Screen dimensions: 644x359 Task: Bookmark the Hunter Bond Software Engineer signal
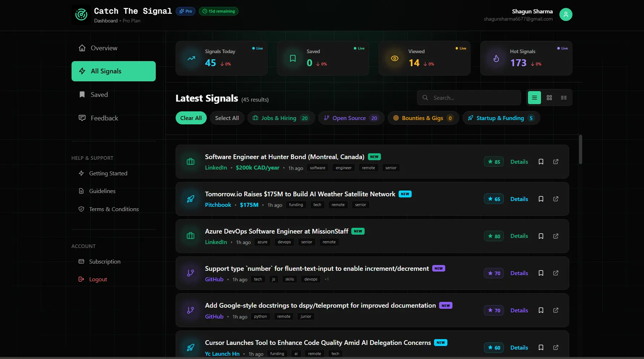[541, 162]
